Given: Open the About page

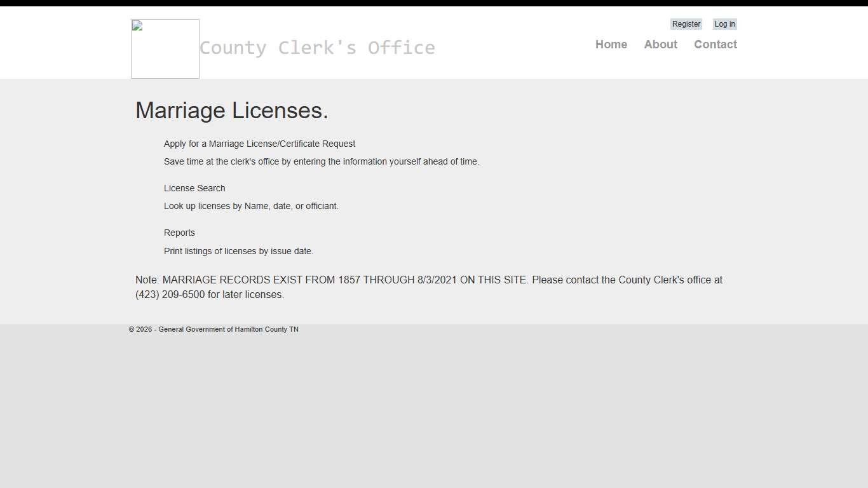Looking at the screenshot, I should [660, 44].
